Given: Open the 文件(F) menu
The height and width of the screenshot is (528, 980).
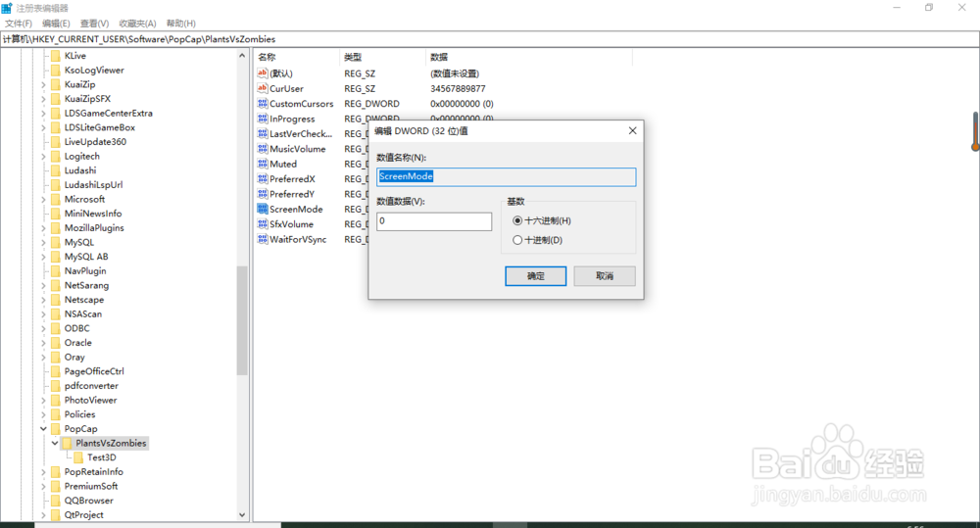Looking at the screenshot, I should pos(19,24).
